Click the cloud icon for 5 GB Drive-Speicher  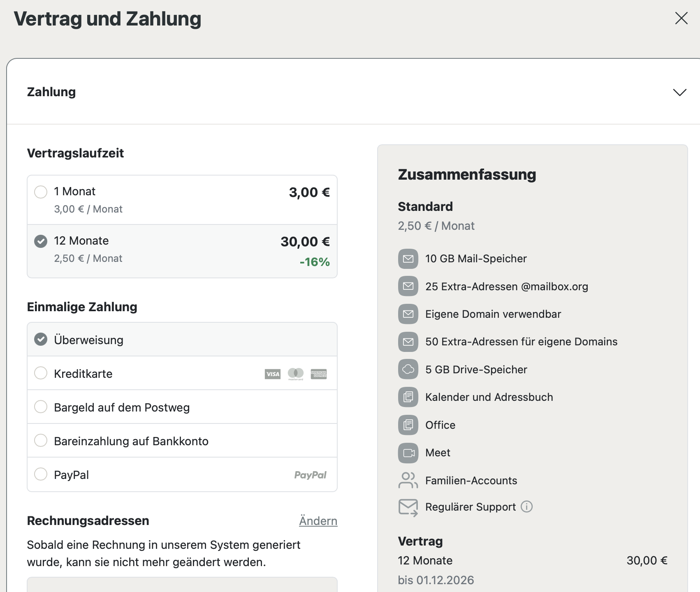408,369
